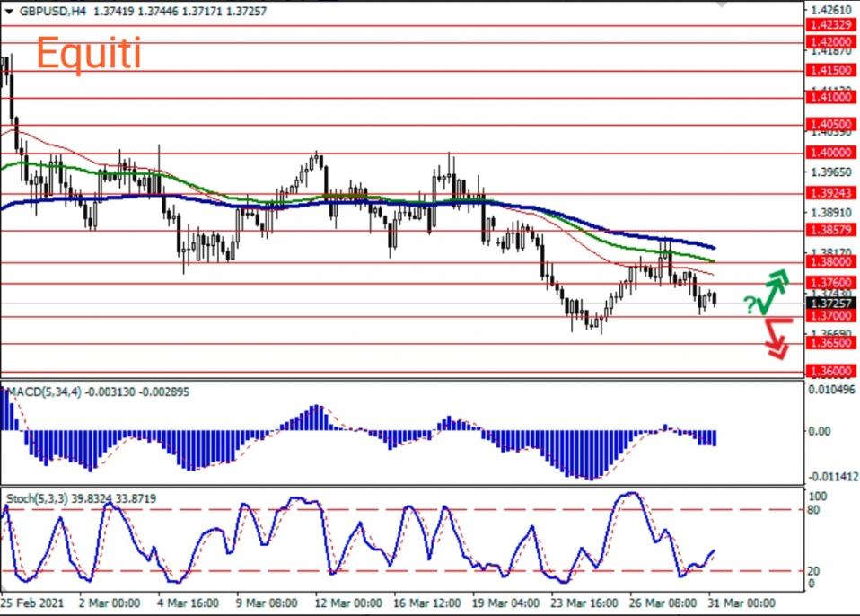Click the 1.37000 price level label
Screen dimensions: 860x616
tap(831, 316)
